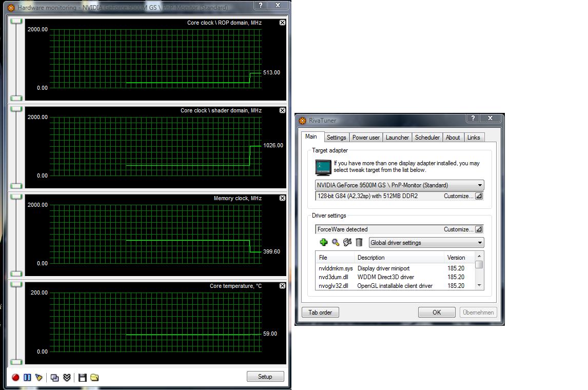Click the OK button in RivaTuner
588x390 pixels.
coord(437,313)
